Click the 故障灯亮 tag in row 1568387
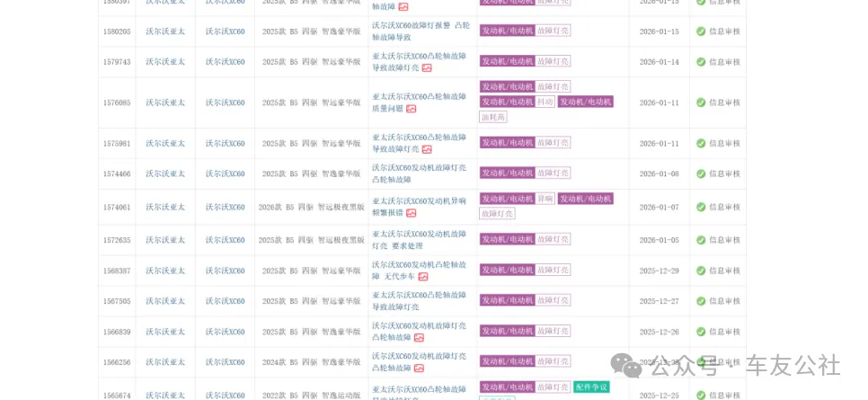The width and height of the screenshot is (868, 400). [553, 270]
